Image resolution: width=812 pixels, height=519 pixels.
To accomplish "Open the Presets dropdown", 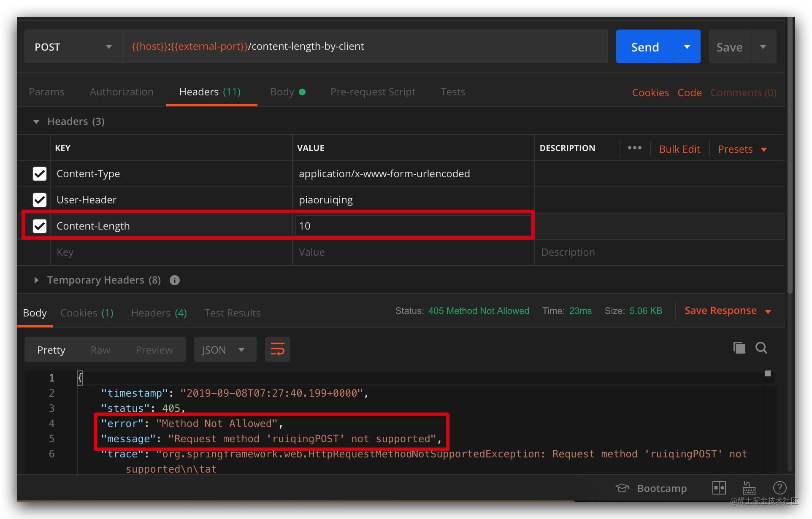I will pos(742,149).
